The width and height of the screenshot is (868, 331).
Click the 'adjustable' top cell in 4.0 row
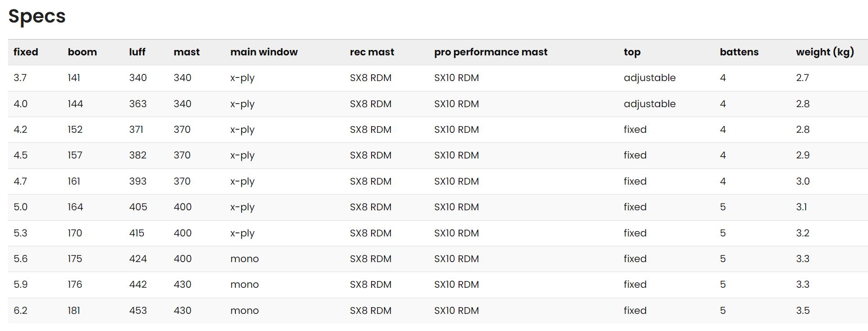649,104
